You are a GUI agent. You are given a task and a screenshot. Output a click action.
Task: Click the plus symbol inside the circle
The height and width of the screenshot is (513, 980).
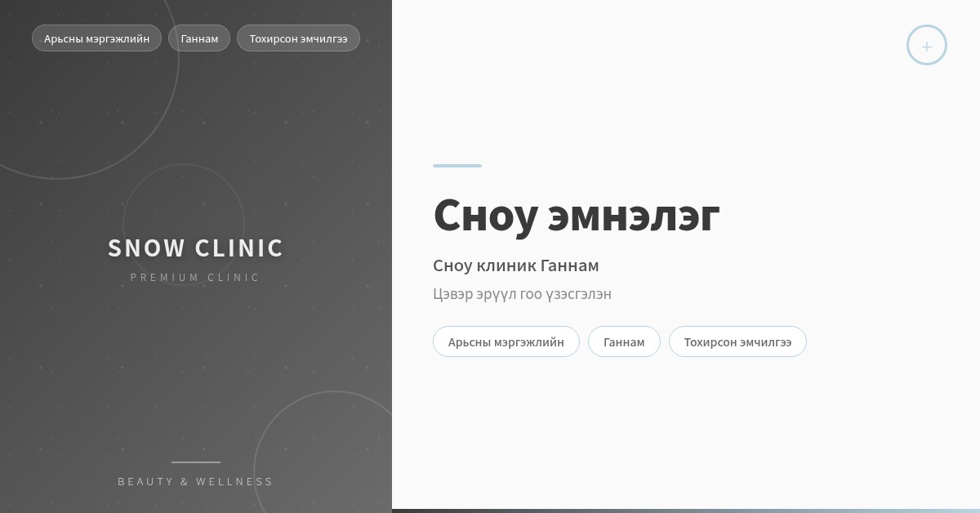927,45
